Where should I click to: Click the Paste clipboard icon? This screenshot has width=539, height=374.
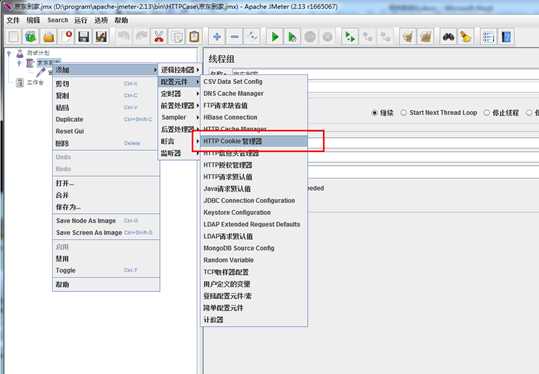[194, 36]
